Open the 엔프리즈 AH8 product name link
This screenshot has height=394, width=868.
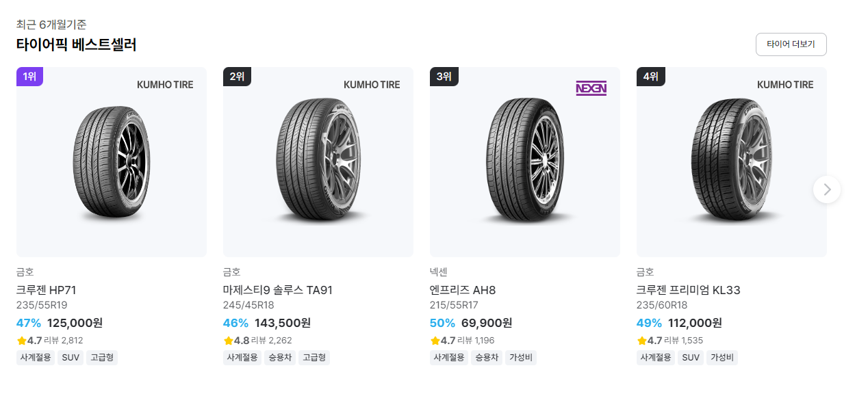[x=461, y=289]
